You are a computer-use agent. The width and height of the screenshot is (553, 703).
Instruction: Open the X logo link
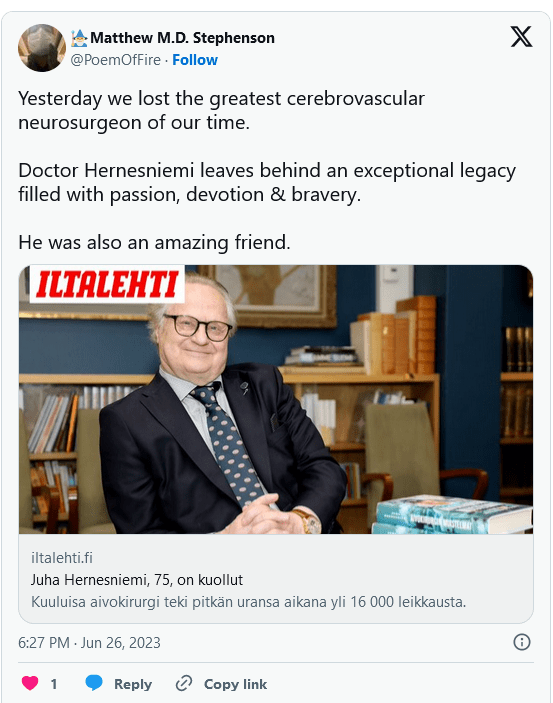coord(521,37)
